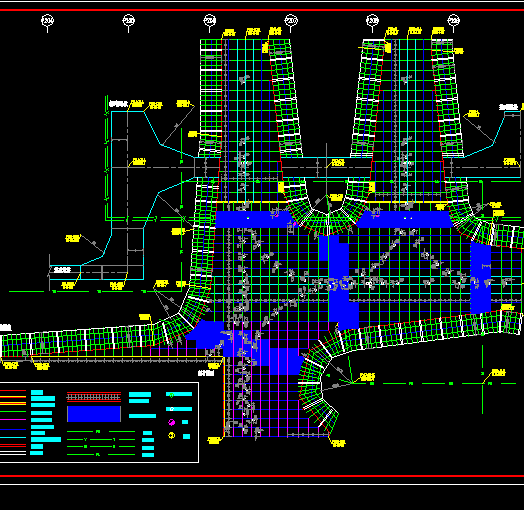This screenshot has height=510, width=524.
Task: Select the large central blue vertical filled region
Action: point(338,282)
